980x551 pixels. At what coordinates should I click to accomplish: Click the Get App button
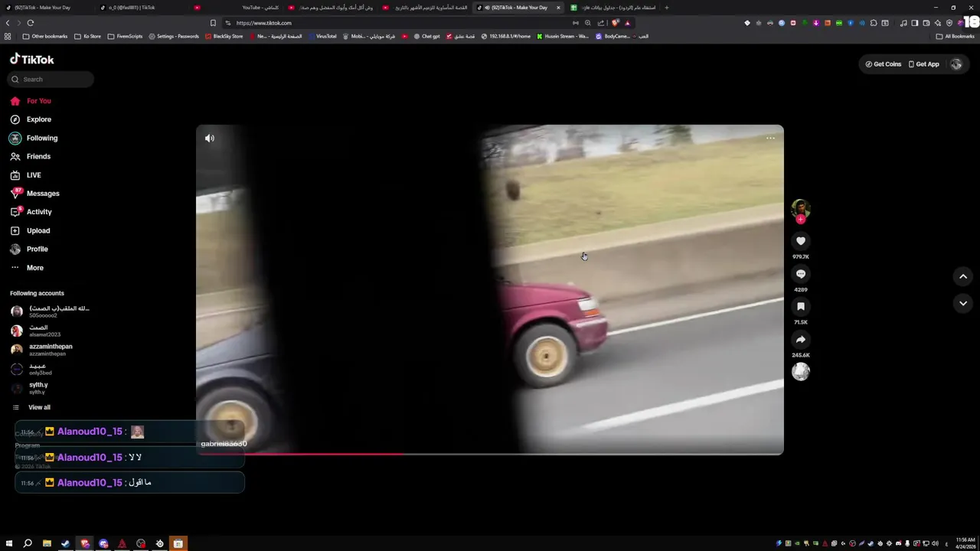(x=924, y=64)
